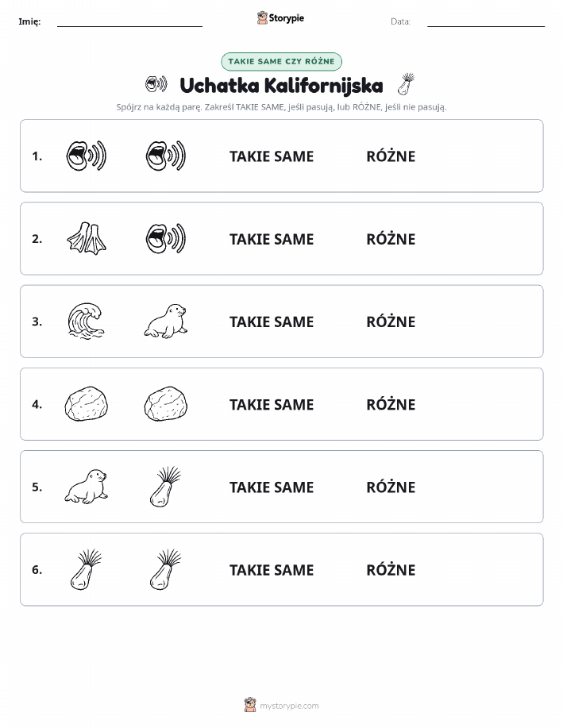This screenshot has width=563, height=728.
Task: Select TAKIE SAME for row 6
Action: pos(272,570)
